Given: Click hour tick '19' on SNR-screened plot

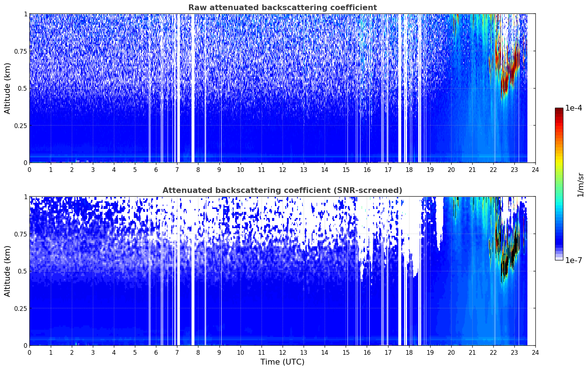Looking at the screenshot, I should click(x=430, y=353).
